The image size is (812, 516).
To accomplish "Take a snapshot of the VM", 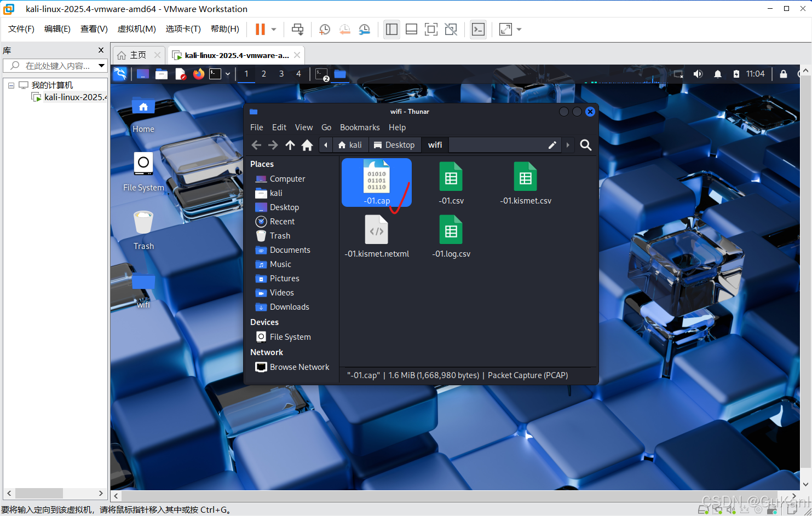I will [325, 30].
